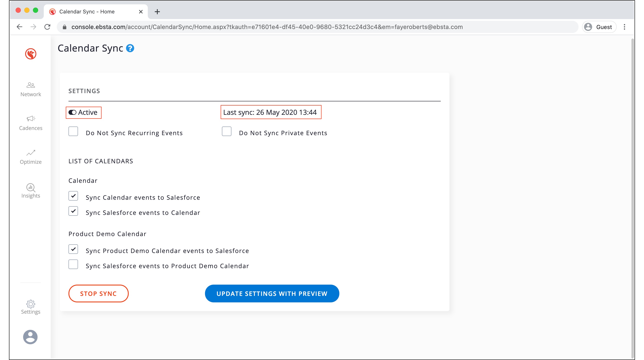Open the Guest profile menu
This screenshot has height=360, width=644.
599,27
